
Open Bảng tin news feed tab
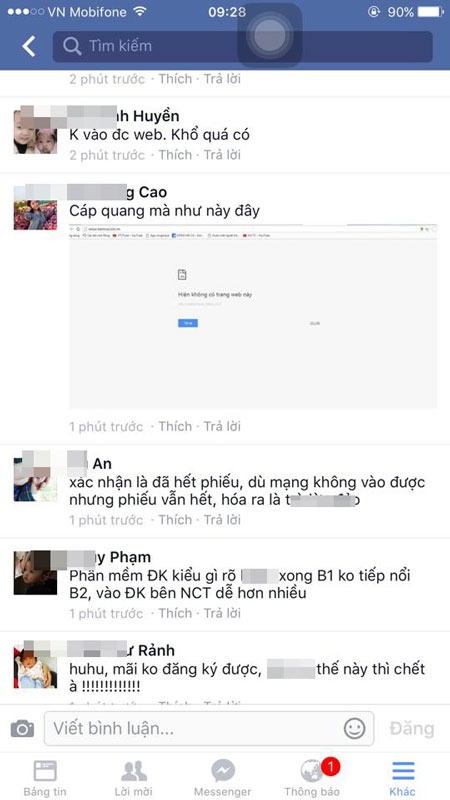pyautogui.click(x=45, y=778)
